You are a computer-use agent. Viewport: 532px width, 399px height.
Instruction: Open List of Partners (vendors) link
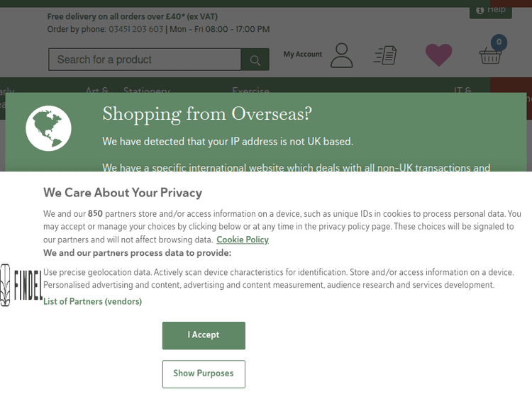92,301
